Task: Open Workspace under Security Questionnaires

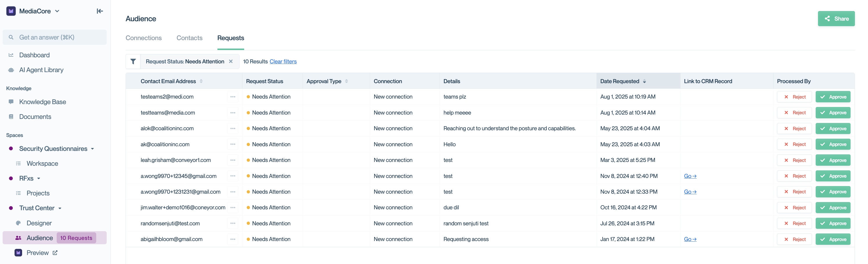Action: (x=42, y=163)
